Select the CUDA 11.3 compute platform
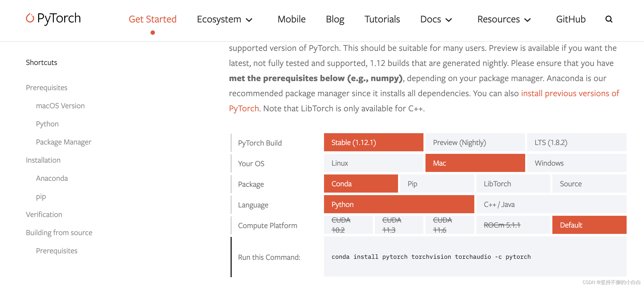The height and width of the screenshot is (287, 644). [x=399, y=225]
